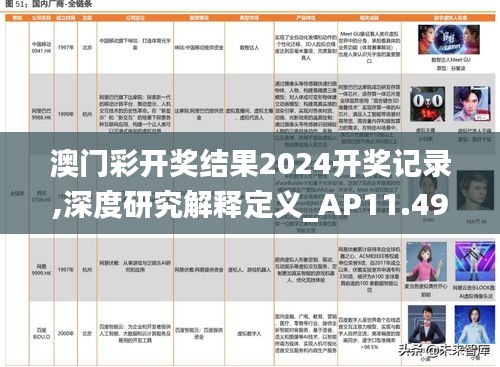Select the 腾讯 0700.HK company cell
Viewport: 500px width, 367px height.
coord(42,196)
